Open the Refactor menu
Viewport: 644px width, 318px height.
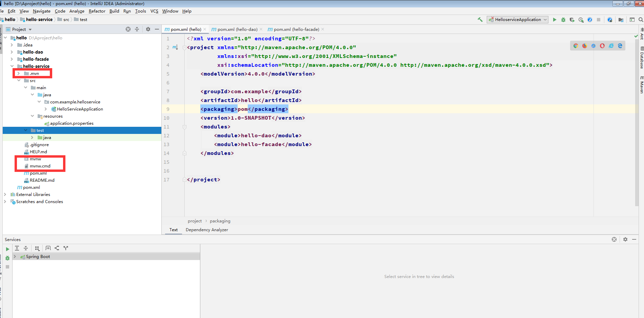(x=97, y=11)
